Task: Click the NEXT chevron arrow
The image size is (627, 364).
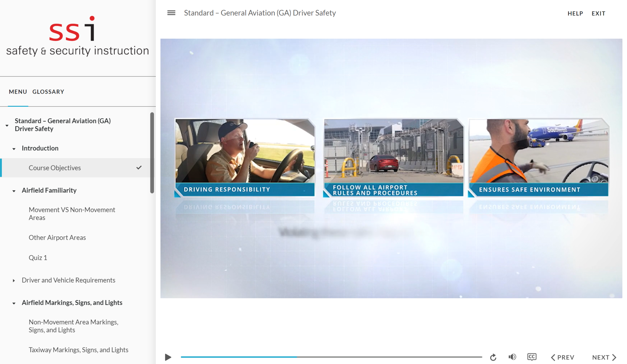Action: click(614, 357)
